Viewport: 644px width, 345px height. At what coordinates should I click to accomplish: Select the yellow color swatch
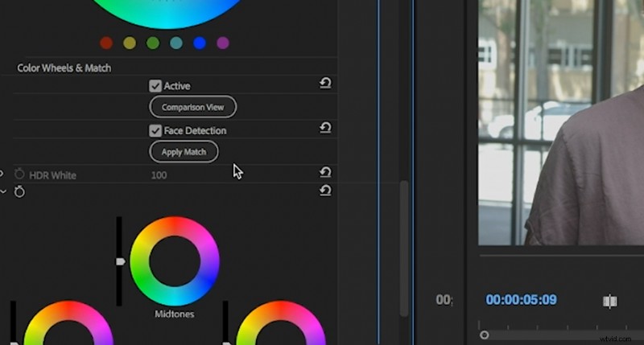130,43
